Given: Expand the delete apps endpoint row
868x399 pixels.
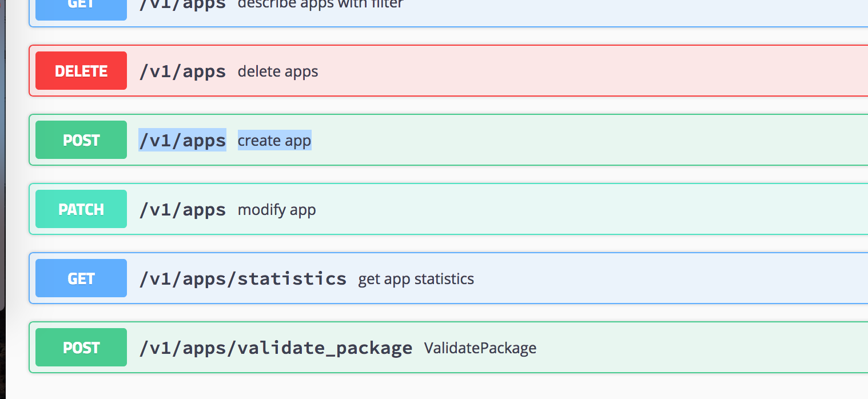Looking at the screenshot, I should point(457,70).
